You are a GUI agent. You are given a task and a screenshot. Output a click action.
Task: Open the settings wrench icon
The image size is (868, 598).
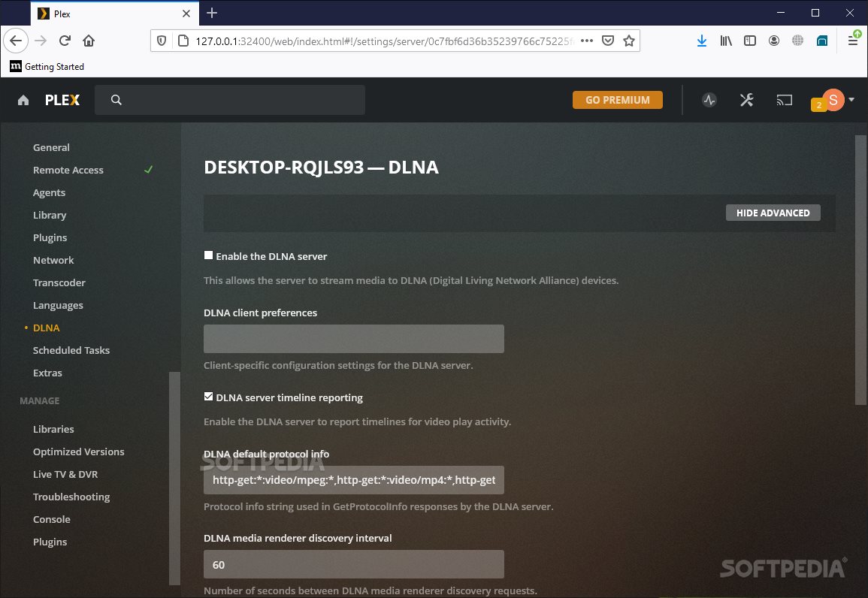point(746,100)
